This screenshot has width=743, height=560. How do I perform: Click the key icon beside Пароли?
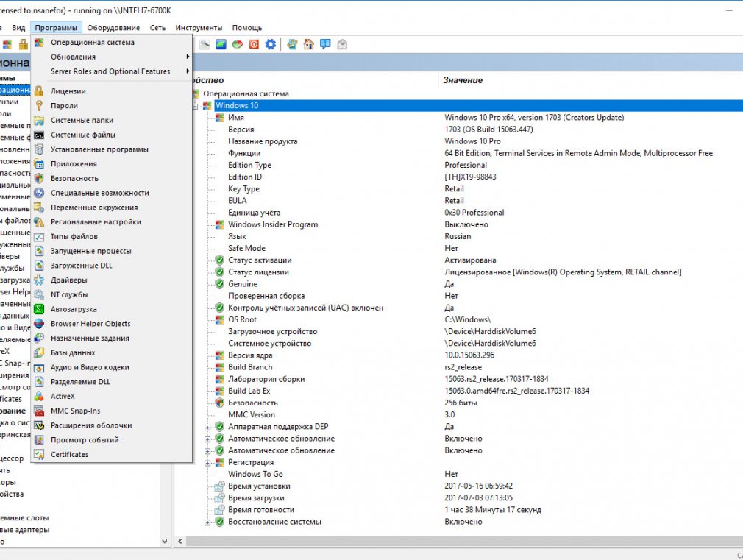point(39,106)
